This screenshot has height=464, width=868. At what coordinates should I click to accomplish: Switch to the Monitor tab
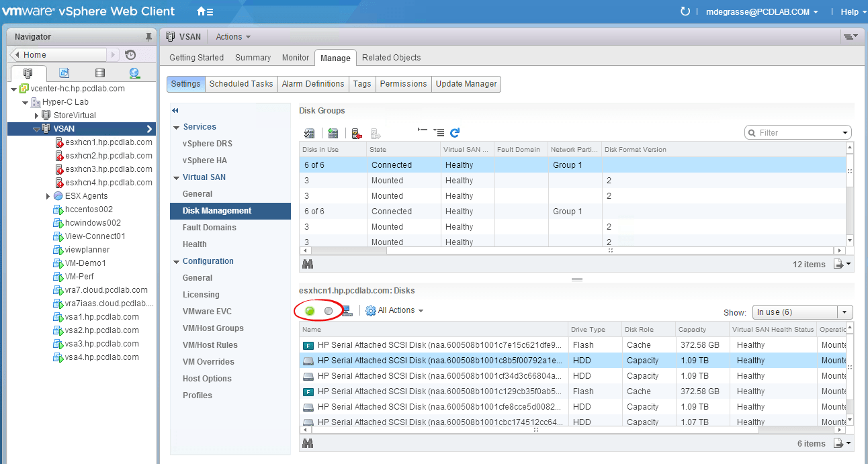pos(295,58)
